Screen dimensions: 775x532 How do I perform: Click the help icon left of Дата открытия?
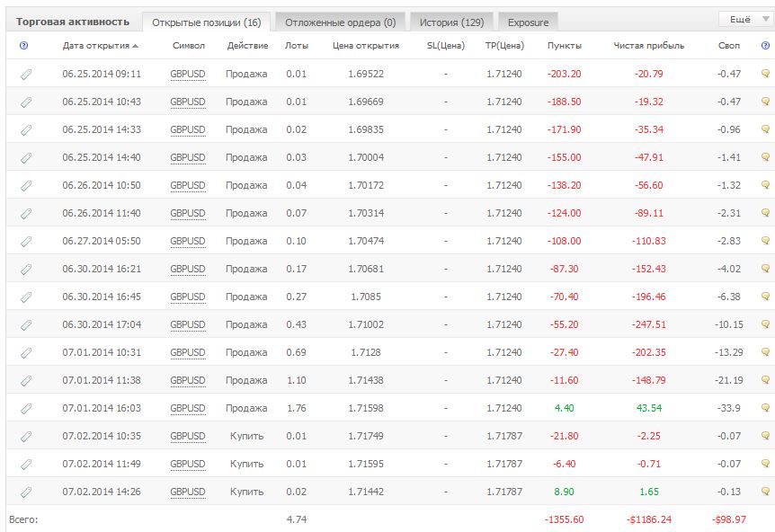(x=23, y=46)
